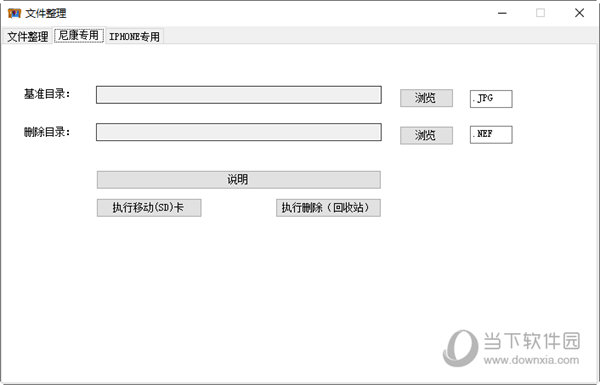The width and height of the screenshot is (600, 385).
Task: Open the 说明 instructions button
Action: [239, 179]
